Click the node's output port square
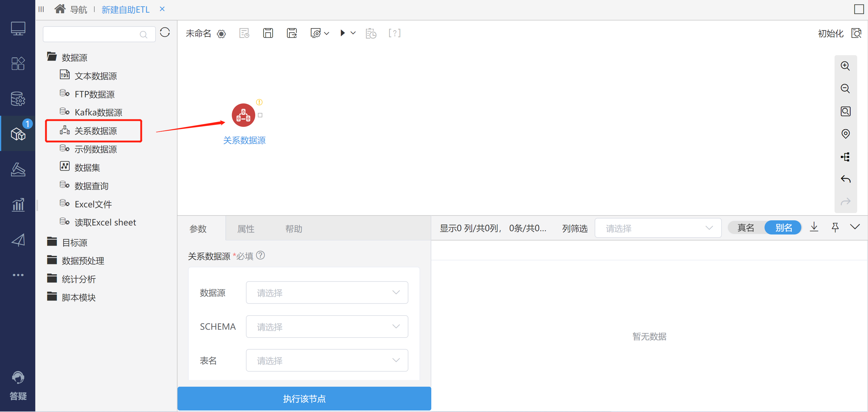 tap(260, 115)
